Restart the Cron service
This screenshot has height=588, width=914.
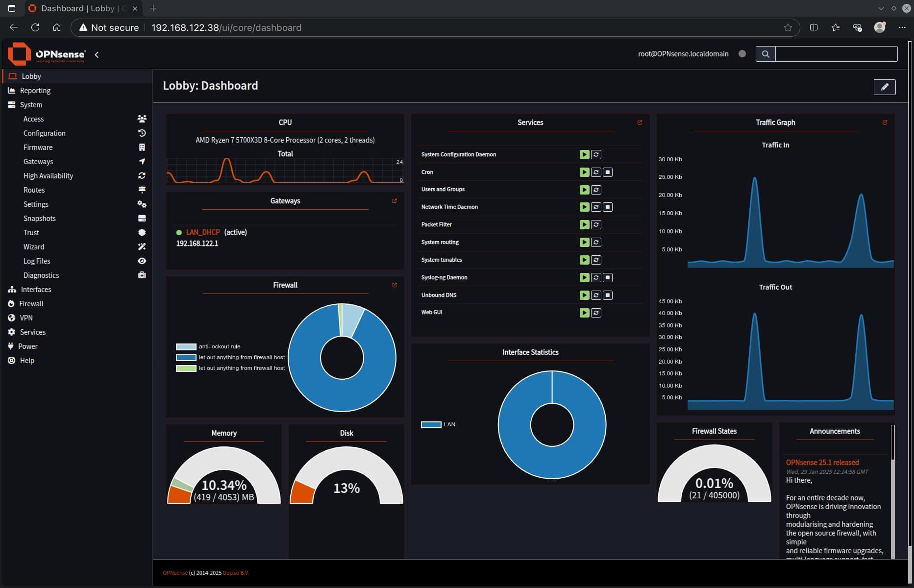coord(596,172)
